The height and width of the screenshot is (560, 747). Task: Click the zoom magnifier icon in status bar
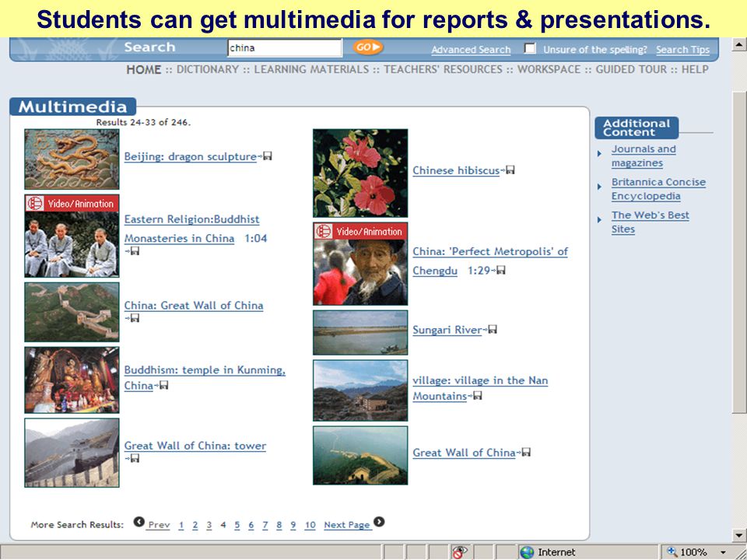click(x=672, y=551)
